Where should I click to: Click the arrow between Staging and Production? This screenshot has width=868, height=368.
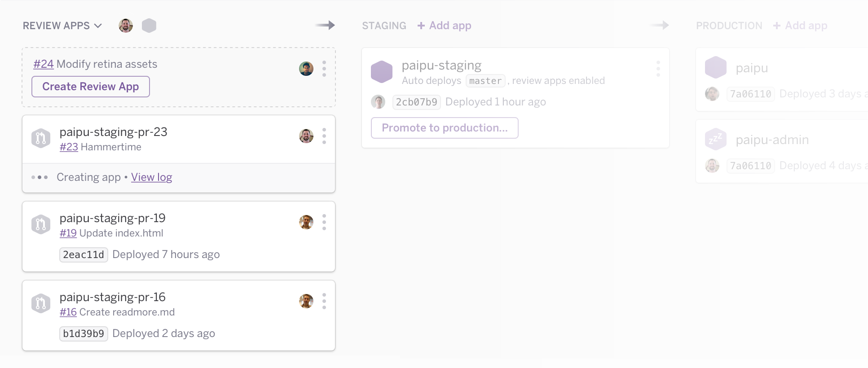659,26
